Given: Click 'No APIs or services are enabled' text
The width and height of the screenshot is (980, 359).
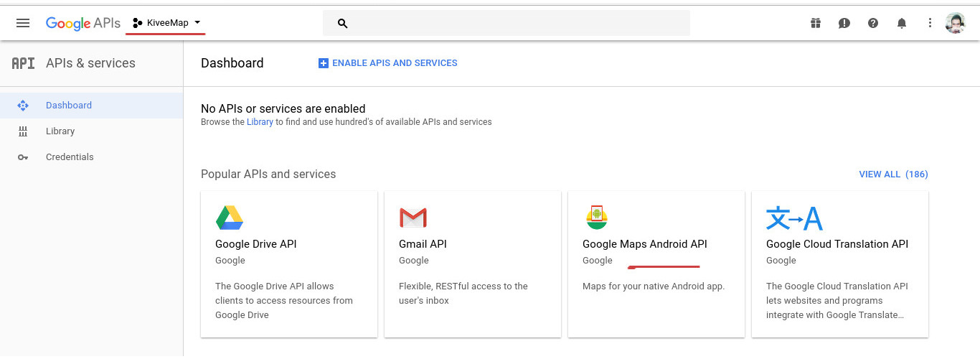Looking at the screenshot, I should pyautogui.click(x=283, y=109).
